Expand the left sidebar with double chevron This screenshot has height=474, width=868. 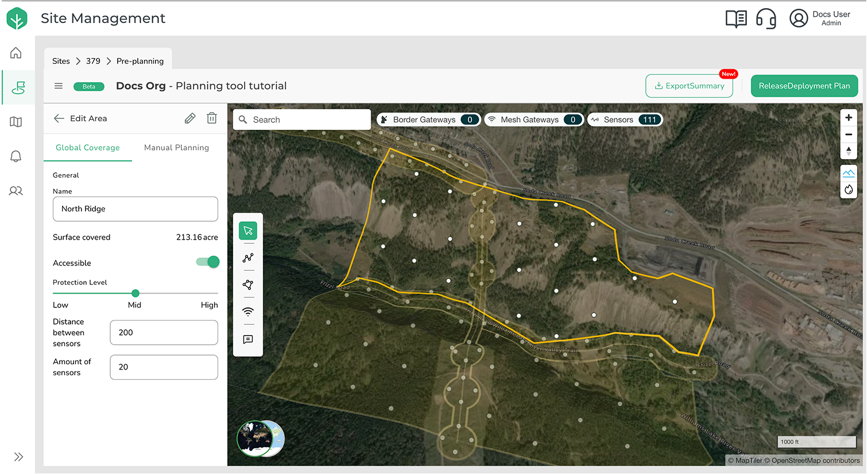click(18, 457)
